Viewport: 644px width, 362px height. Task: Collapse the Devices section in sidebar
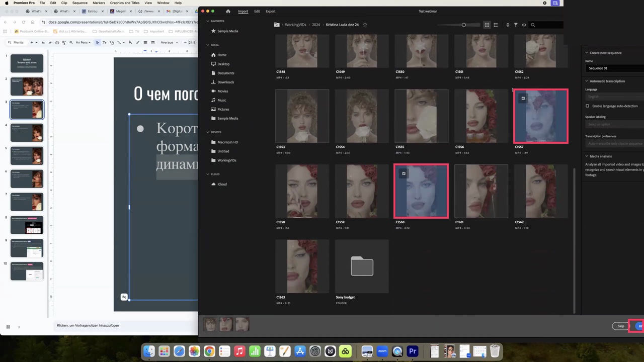pyautogui.click(x=208, y=132)
